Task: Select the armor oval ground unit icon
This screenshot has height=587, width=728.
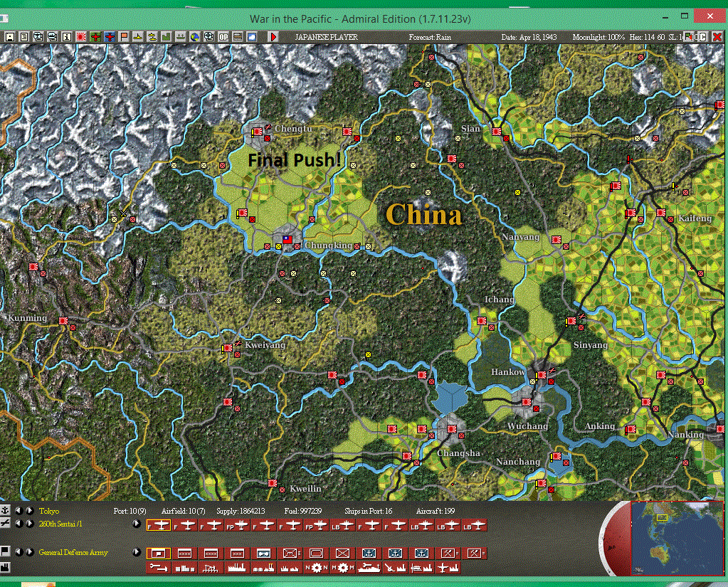Action: (x=316, y=553)
